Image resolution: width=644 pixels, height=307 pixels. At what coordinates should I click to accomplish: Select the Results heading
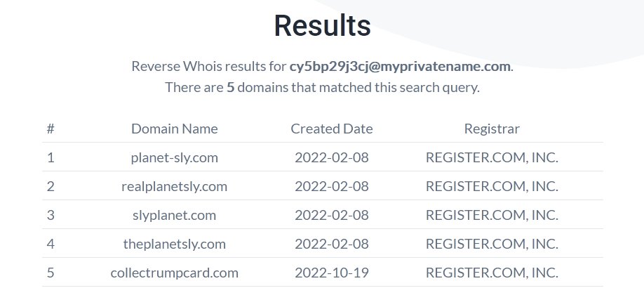pyautogui.click(x=323, y=25)
